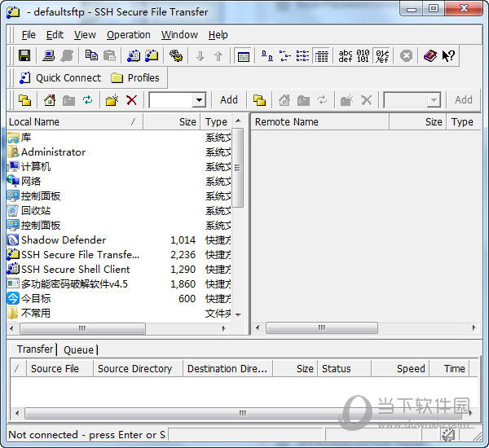Switch to Details view in toolbar
This screenshot has width=489, height=448.
click(x=321, y=56)
